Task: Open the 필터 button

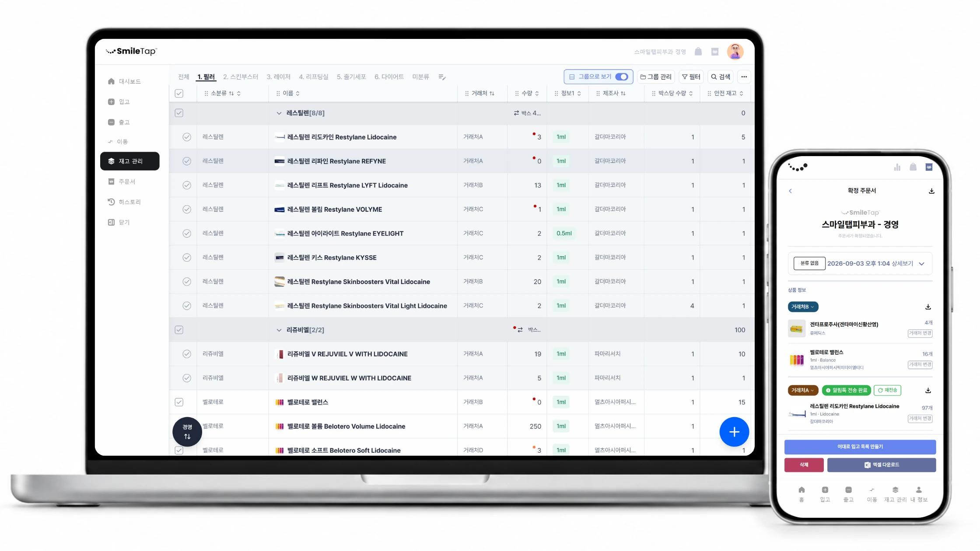Action: point(691,77)
